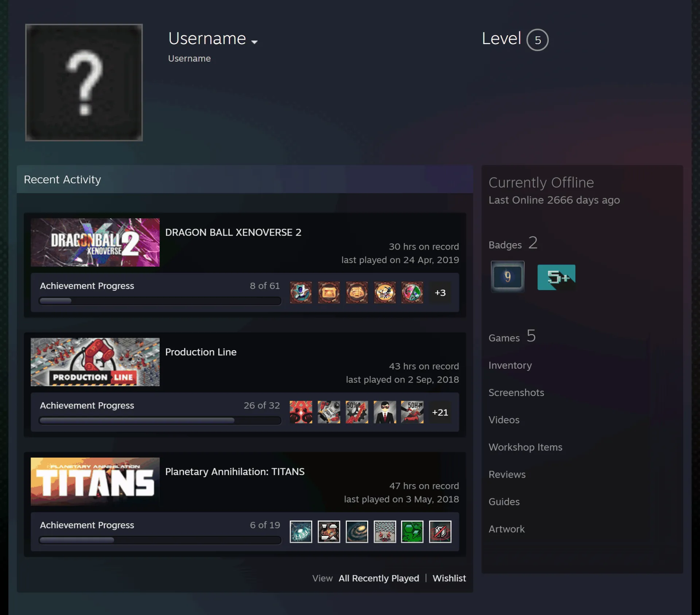
Task: Click Xenoverse 2 achievement progress bar
Action: tap(160, 301)
